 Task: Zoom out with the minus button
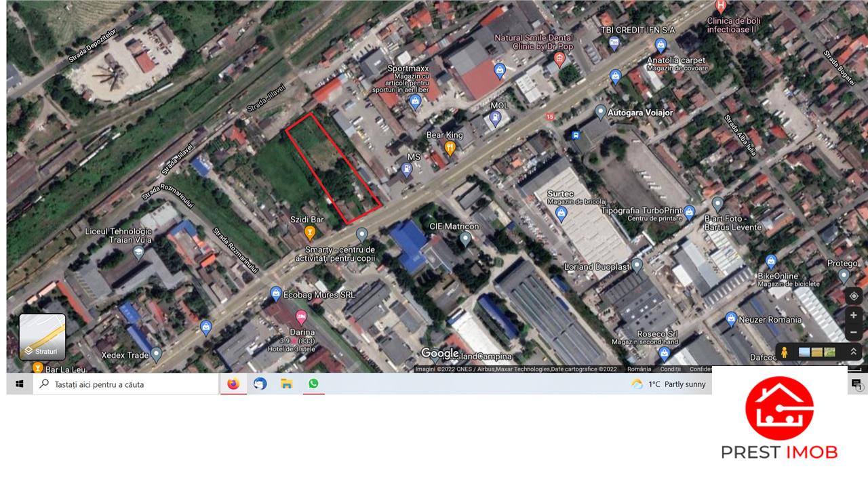853,333
